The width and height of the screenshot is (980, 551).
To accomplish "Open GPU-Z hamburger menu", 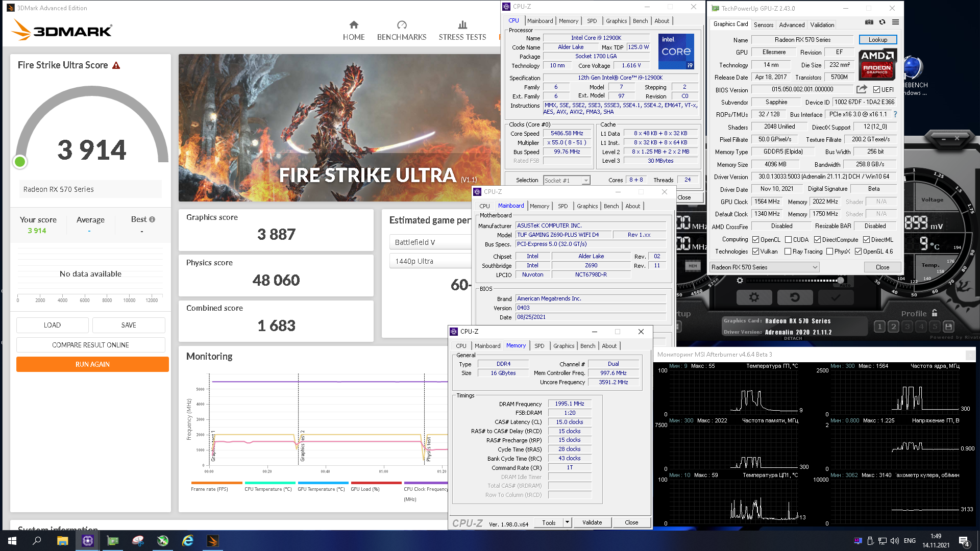I will pos(895,22).
